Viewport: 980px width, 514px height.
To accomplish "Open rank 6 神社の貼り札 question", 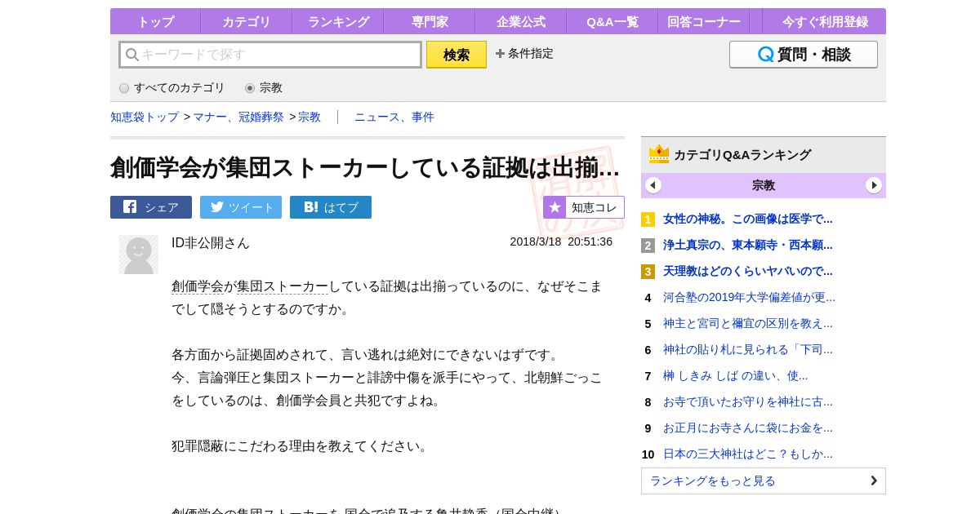I will point(747,349).
